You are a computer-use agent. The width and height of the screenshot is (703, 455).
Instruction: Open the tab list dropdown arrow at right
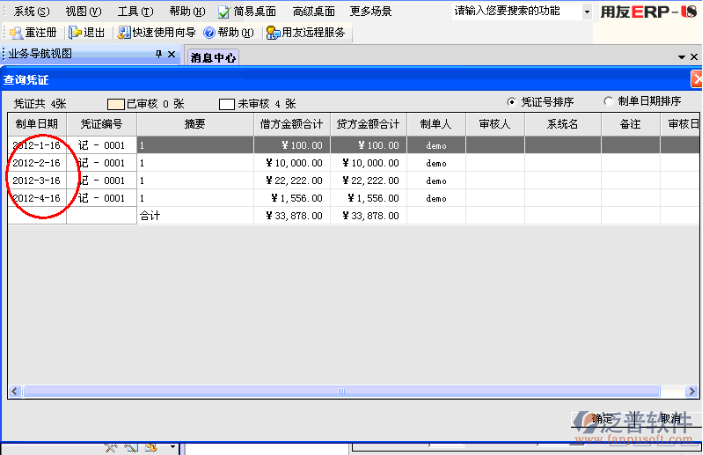681,57
